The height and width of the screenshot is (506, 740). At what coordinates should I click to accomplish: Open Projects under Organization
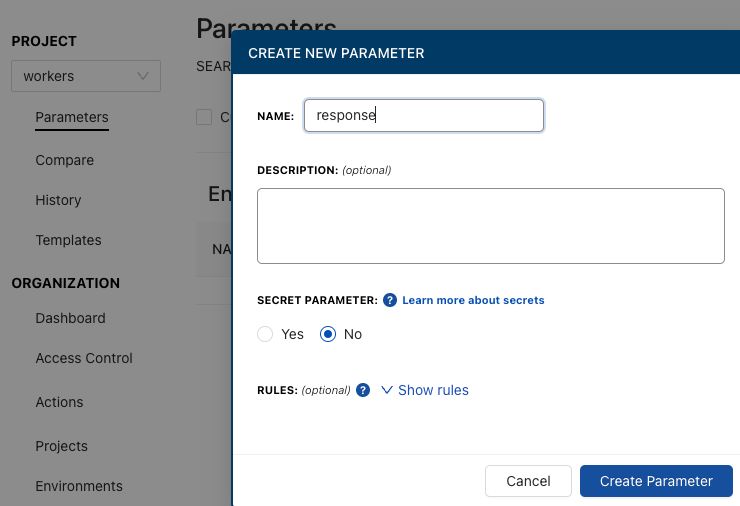point(62,446)
